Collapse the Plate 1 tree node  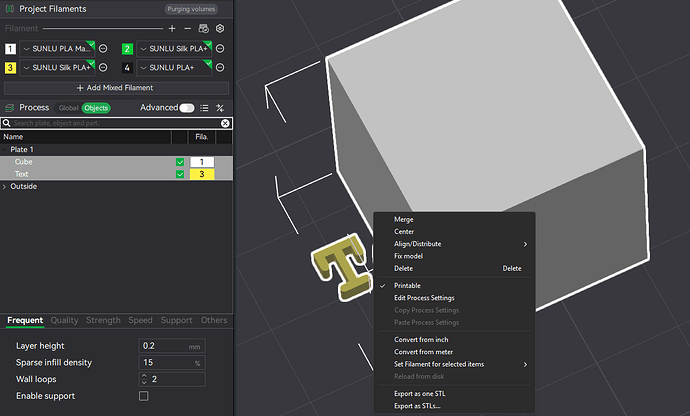[x=4, y=150]
